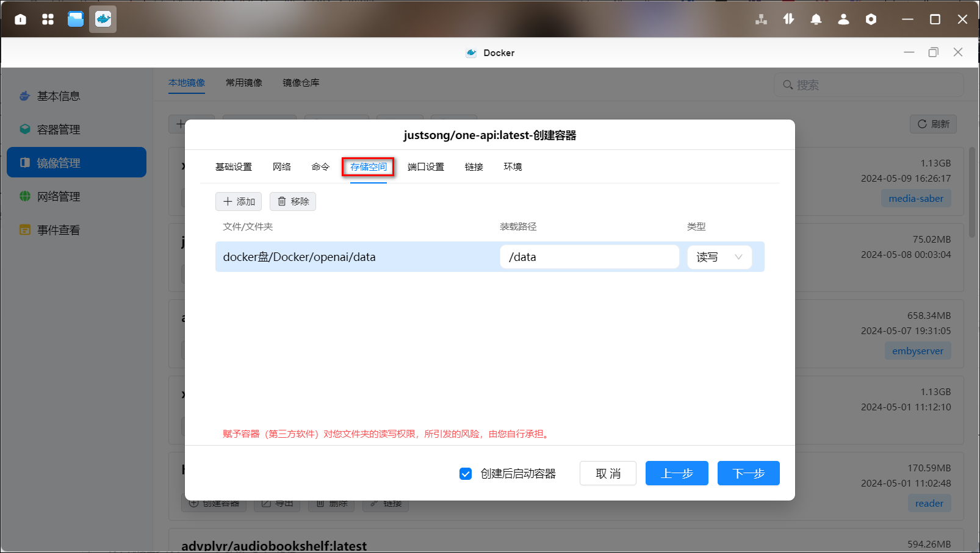Image resolution: width=980 pixels, height=553 pixels.
Task: Click 移除 to delete selected mapping
Action: (x=293, y=202)
